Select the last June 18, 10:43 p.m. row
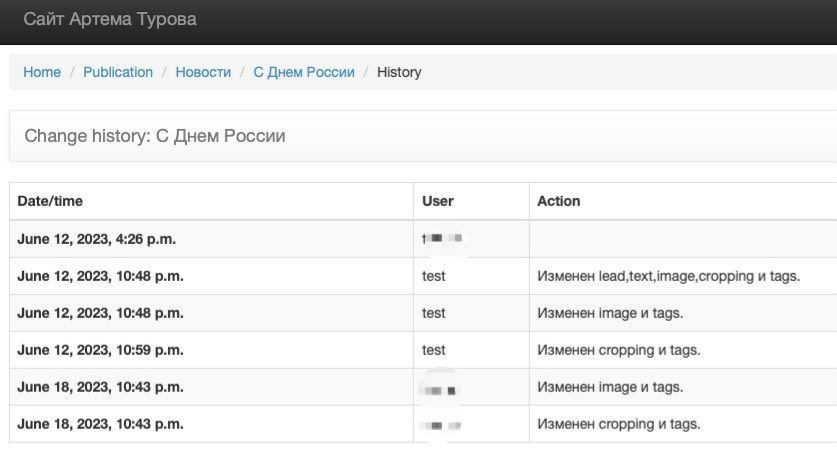Image resolution: width=837 pixels, height=462 pixels. tap(423, 424)
